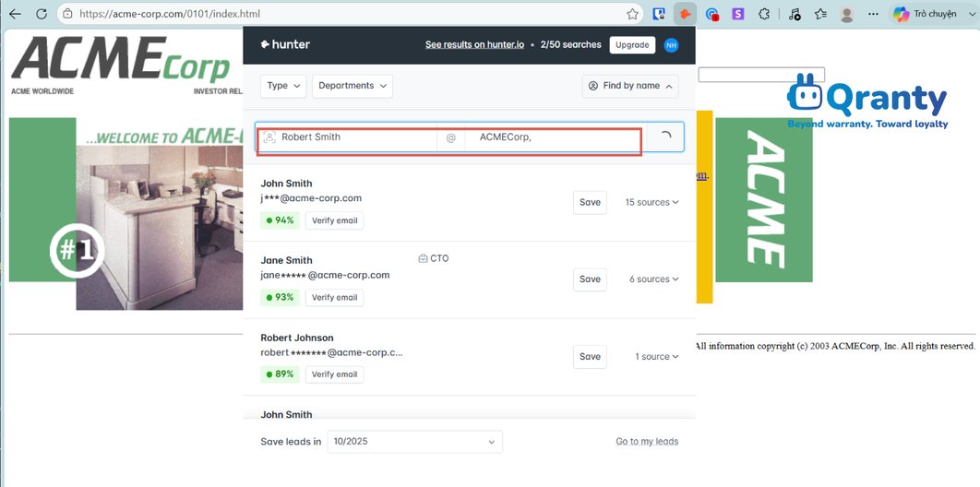The height and width of the screenshot is (487, 980).
Task: Expand 6 sources for Jane Smith
Action: coord(653,279)
